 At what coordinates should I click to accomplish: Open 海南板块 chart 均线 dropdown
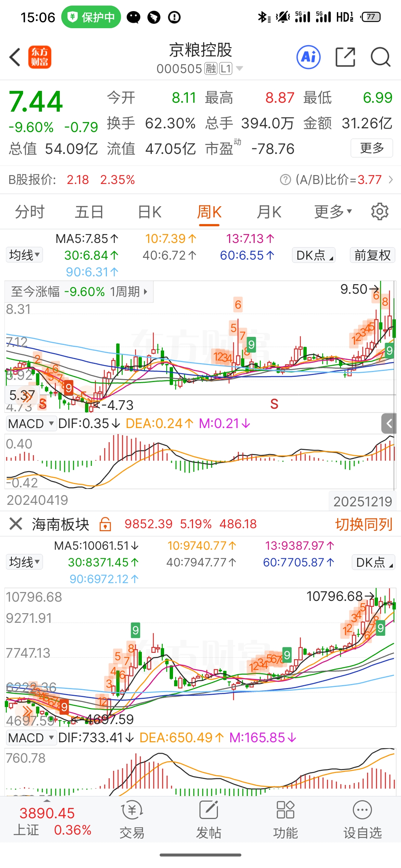click(25, 562)
